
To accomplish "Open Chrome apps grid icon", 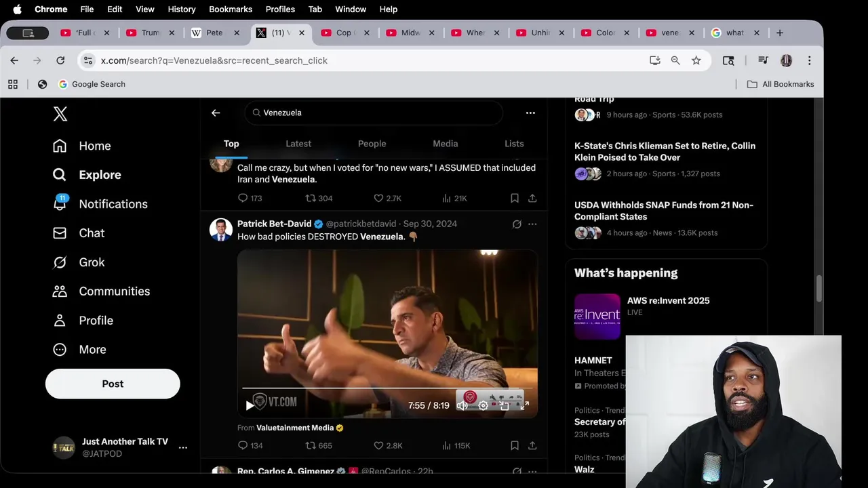I will [x=12, y=84].
